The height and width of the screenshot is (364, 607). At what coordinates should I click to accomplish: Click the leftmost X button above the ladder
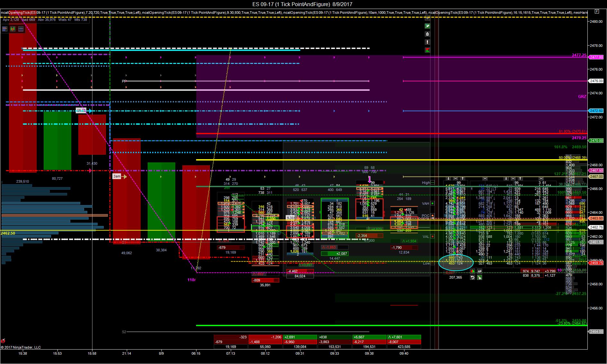(x=455, y=178)
